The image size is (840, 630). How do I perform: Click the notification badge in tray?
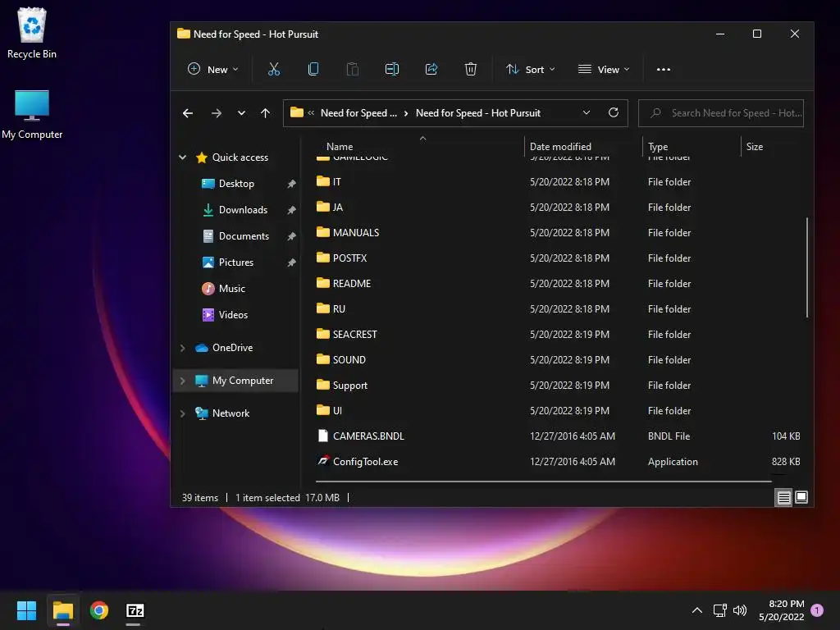pos(817,610)
